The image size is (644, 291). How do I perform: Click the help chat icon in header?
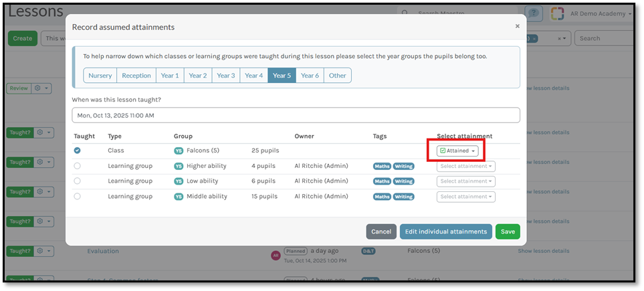click(x=533, y=13)
